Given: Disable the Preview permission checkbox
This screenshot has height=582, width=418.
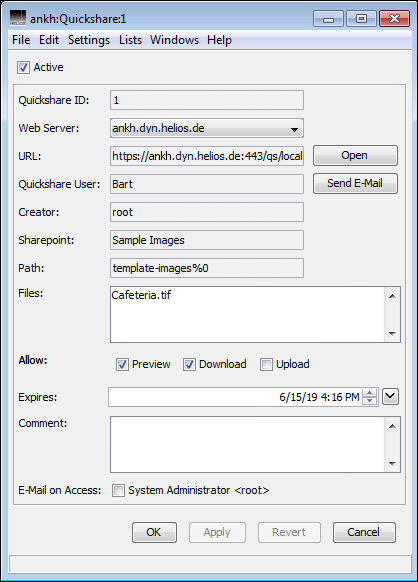Looking at the screenshot, I should [x=122, y=364].
